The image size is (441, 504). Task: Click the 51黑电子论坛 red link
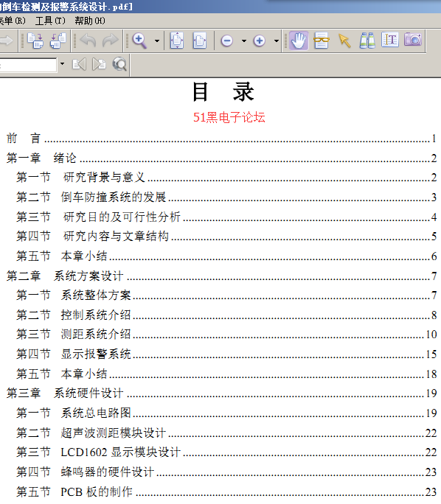coord(229,117)
